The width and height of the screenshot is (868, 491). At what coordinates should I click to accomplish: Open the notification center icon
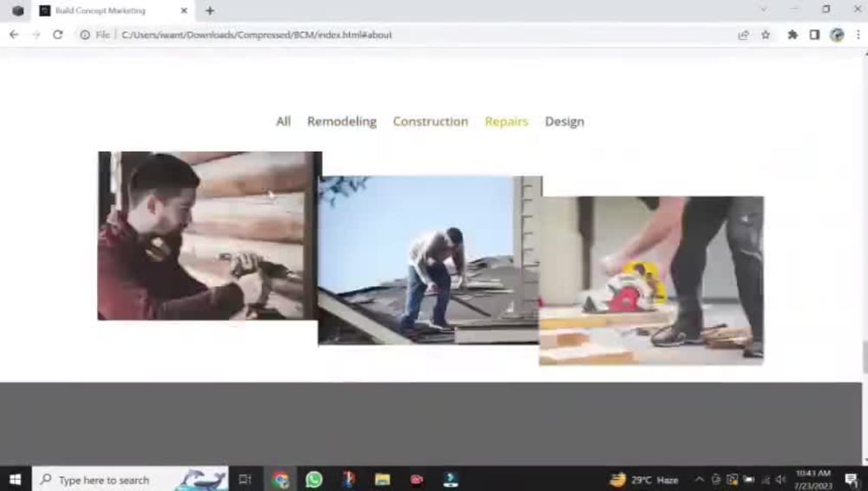click(852, 480)
